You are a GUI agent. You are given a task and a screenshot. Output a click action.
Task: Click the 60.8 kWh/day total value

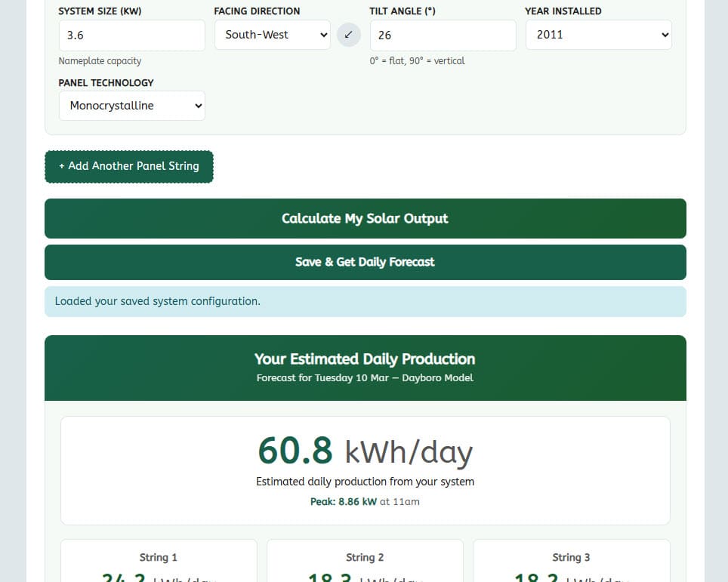365,451
